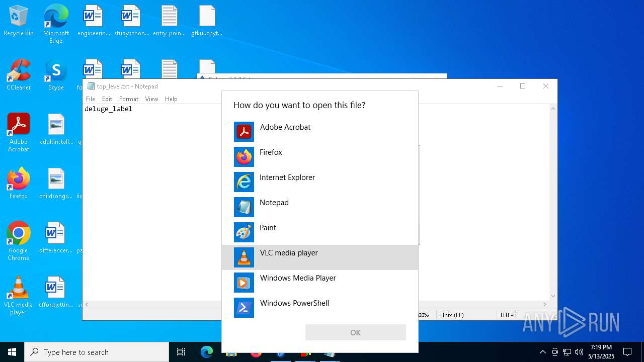Select the adultinstall... image file icon
Screen dimensions: 644x362
pyautogui.click(x=56, y=130)
